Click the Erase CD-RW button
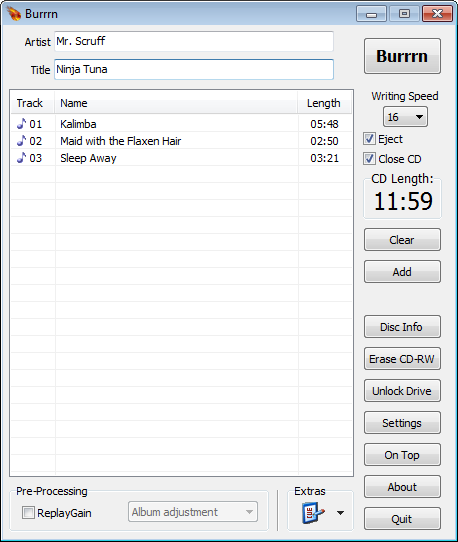458x542 pixels. 402,359
